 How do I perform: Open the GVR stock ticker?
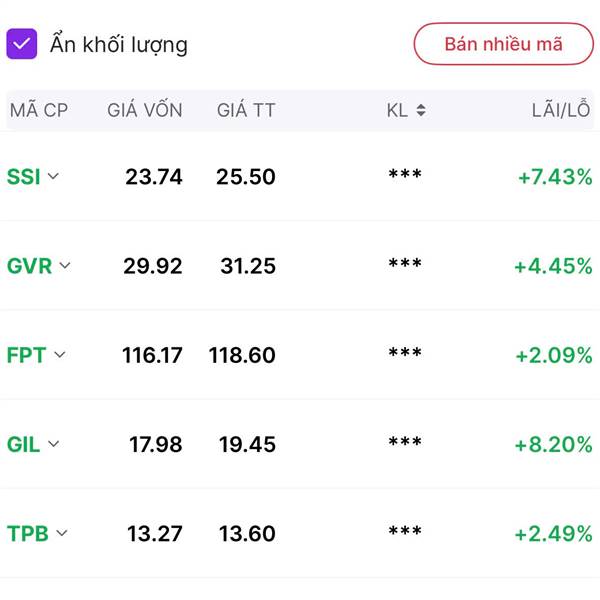[x=29, y=266]
